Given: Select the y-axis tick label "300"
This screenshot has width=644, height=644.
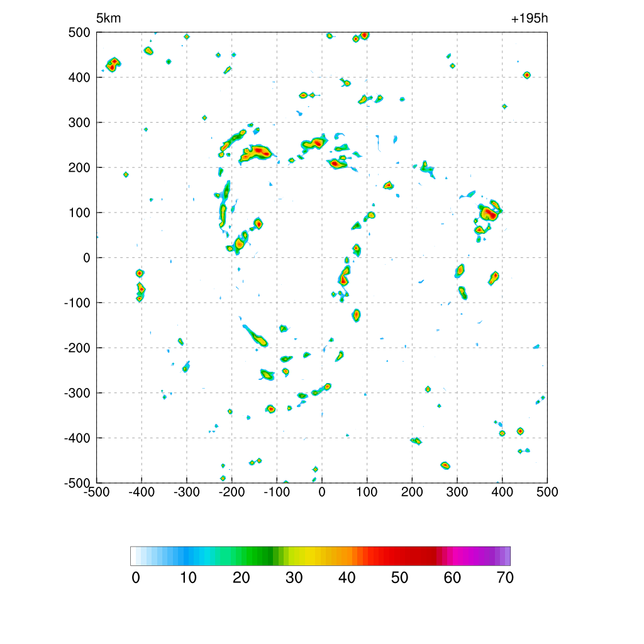Looking at the screenshot, I should (79, 123).
